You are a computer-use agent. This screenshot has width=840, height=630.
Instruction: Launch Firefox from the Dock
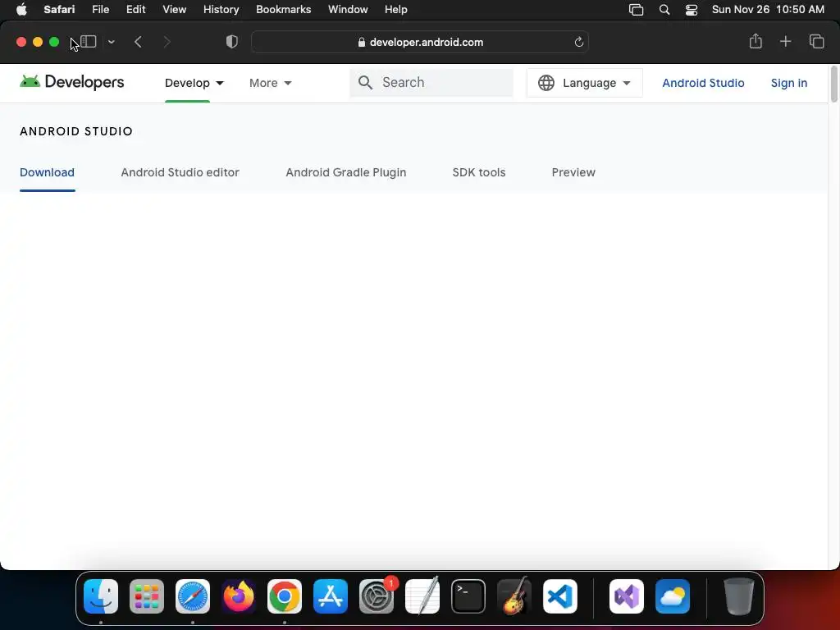(x=239, y=596)
